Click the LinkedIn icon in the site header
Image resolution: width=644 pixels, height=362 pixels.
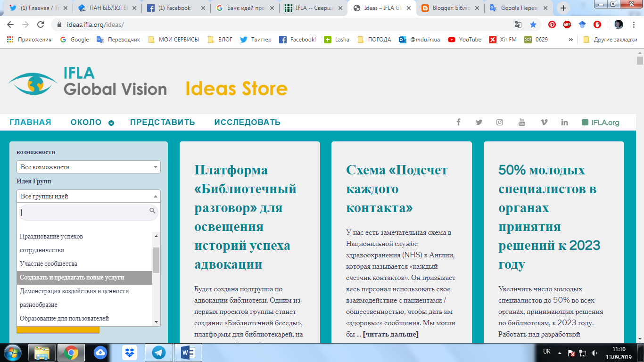564,122
